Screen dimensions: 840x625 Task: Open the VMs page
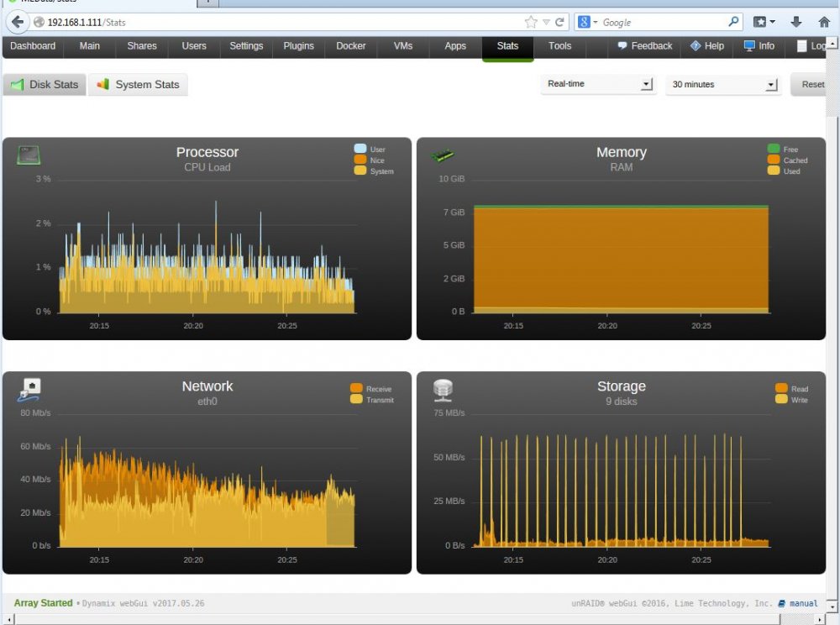point(403,46)
